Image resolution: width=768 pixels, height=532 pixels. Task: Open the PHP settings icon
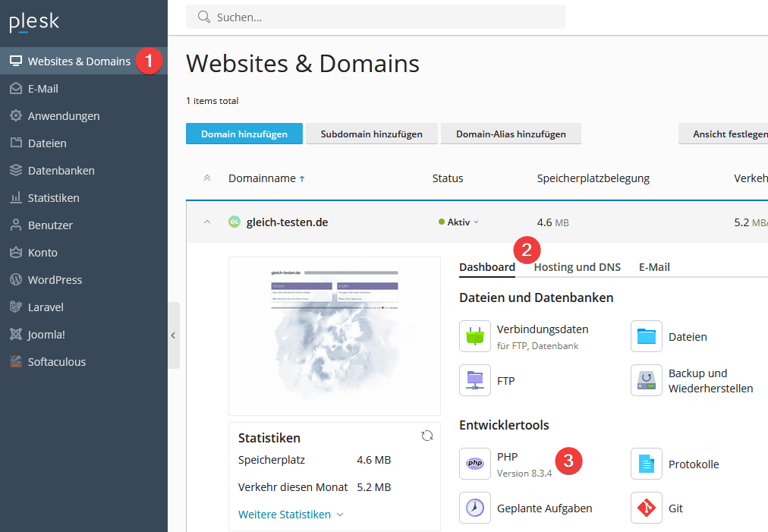(475, 464)
